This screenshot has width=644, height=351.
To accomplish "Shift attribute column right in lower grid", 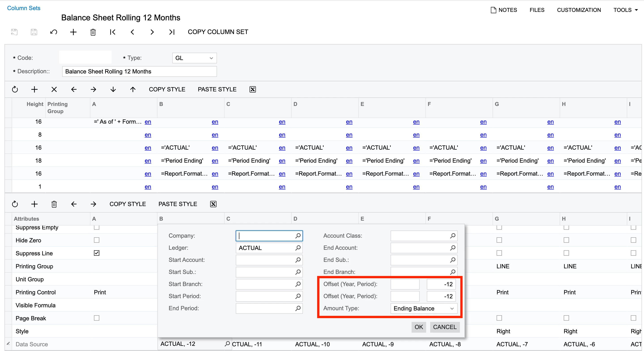I will click(x=94, y=204).
